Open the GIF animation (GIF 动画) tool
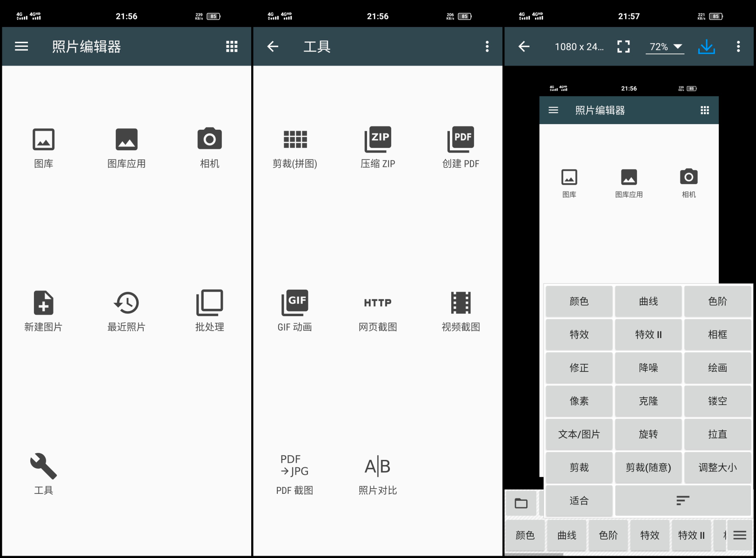The height and width of the screenshot is (558, 756). [294, 303]
